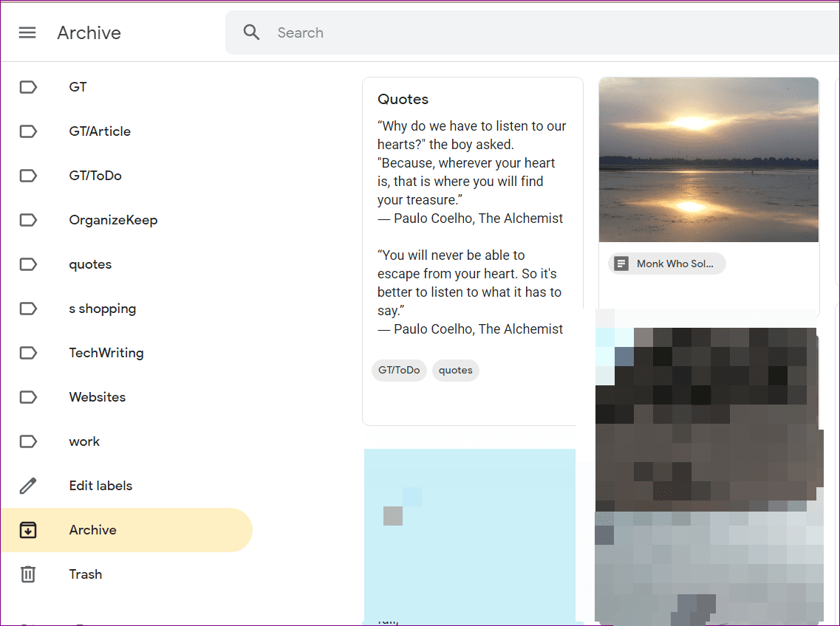Click the label icon beside work
840x626 pixels.
tap(28, 441)
